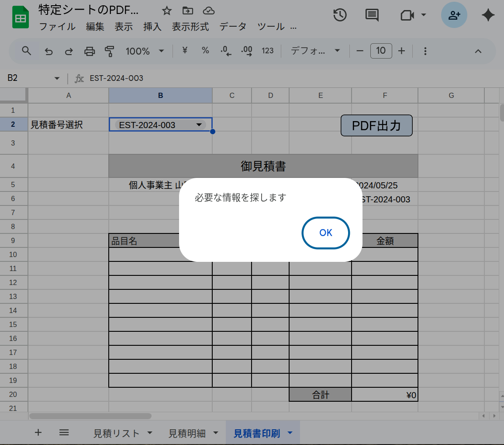Collapse the menus with the caret

point(478,51)
